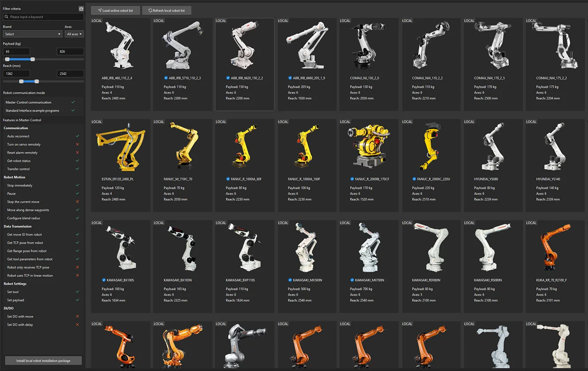
Task: Click the red cross beside Reset alarm remotely
Action: pos(77,152)
